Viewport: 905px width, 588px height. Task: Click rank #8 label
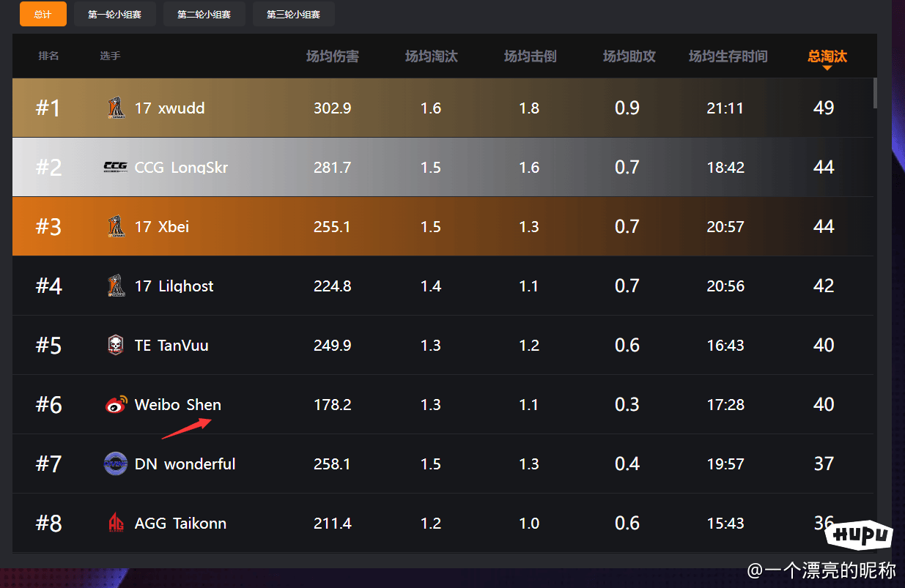click(49, 524)
